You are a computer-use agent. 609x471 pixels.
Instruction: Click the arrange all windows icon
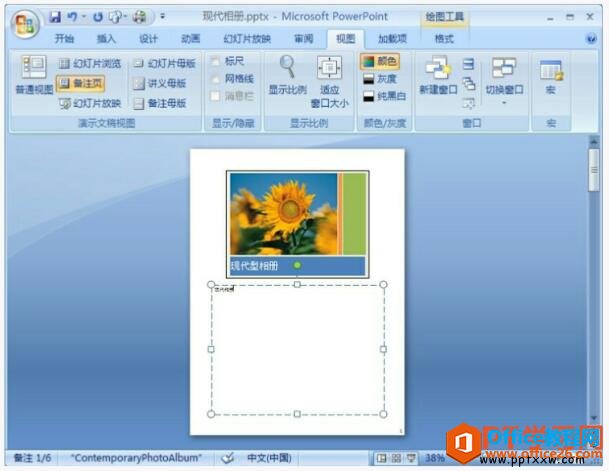468,64
